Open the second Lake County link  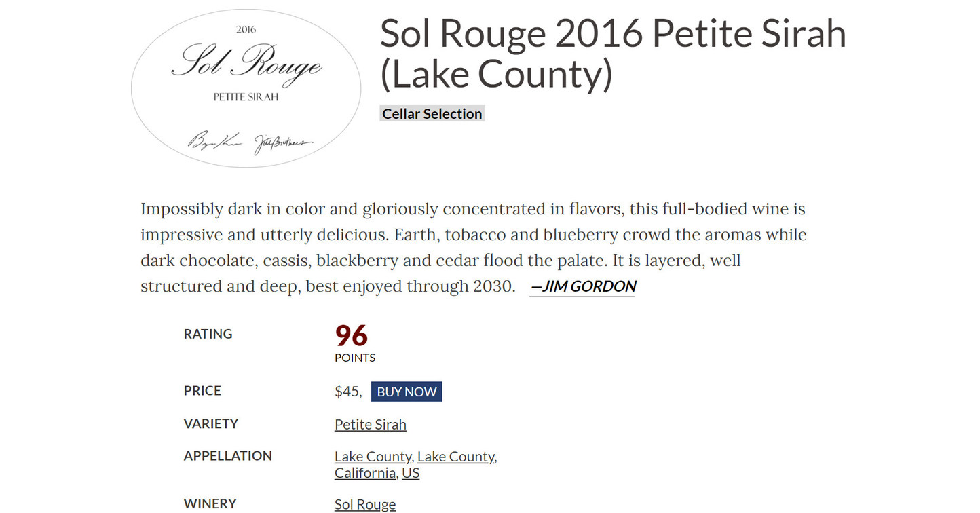click(x=455, y=456)
